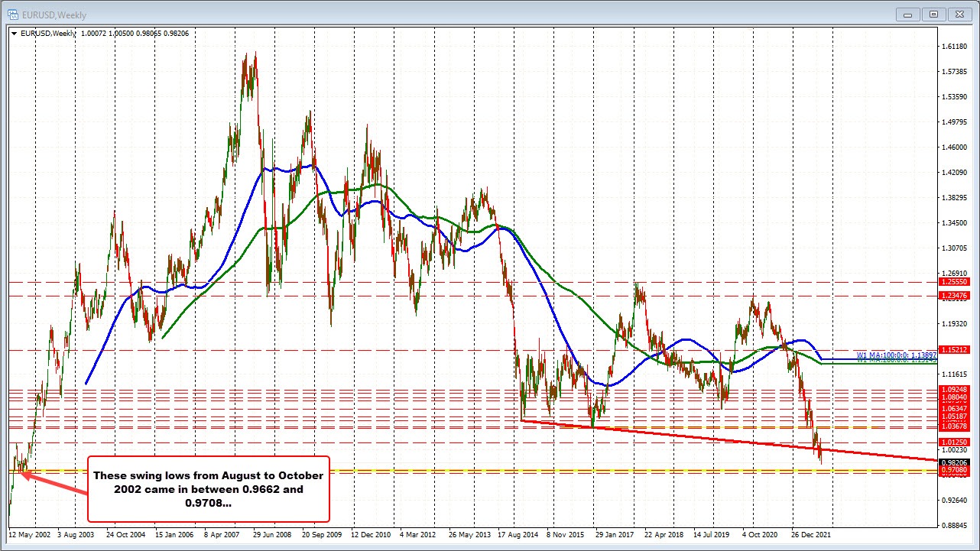Viewport: 980px width, 551px height.
Task: Select the 0.97080 swing-low price label
Action: point(954,470)
